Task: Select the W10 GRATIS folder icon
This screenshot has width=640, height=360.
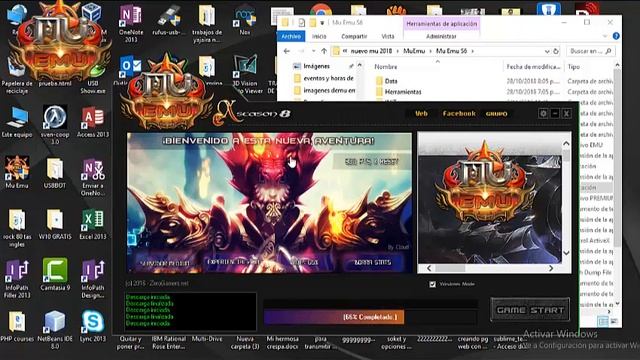Action: pos(55,224)
